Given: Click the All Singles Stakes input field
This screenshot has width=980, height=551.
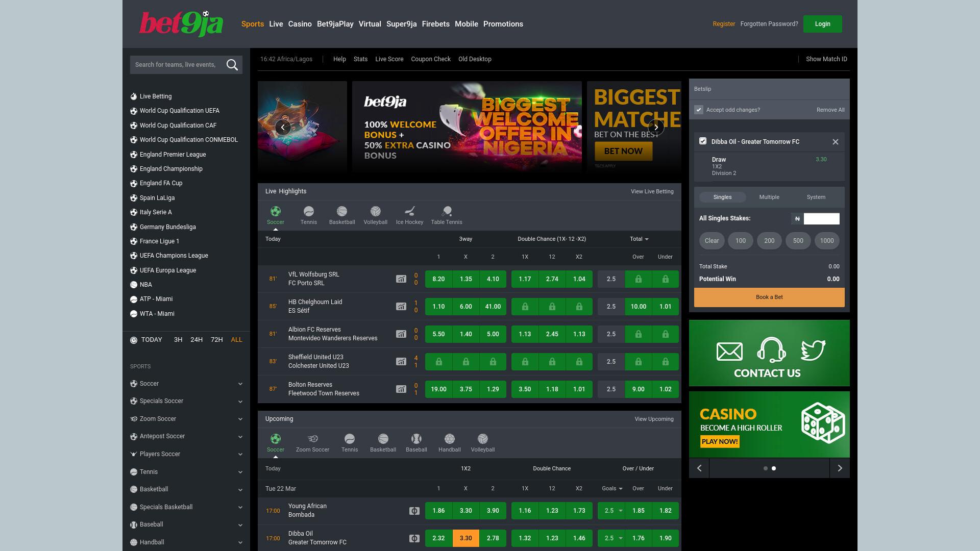Looking at the screenshot, I should (821, 219).
